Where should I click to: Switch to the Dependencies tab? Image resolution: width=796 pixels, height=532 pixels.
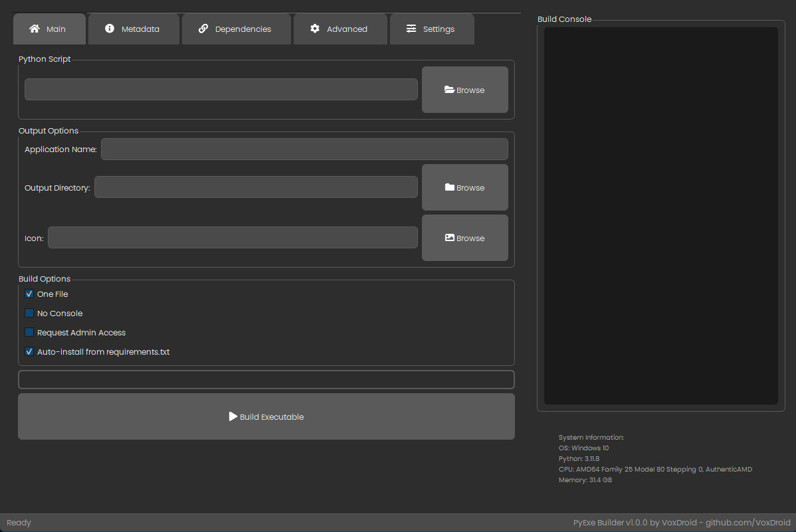(236, 29)
